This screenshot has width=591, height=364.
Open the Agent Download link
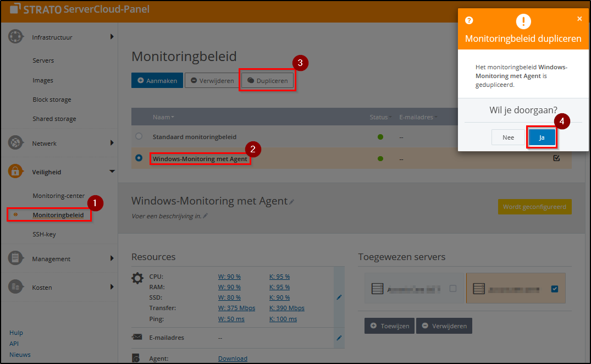click(x=233, y=359)
